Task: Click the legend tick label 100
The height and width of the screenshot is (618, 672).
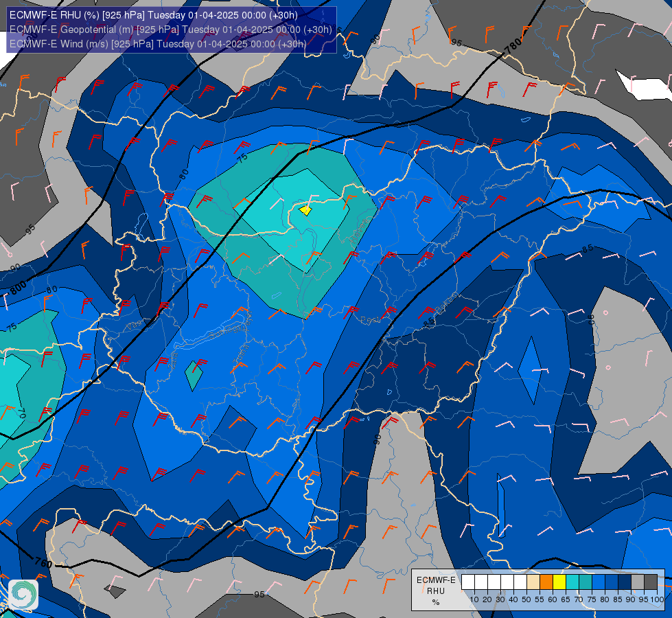Action: 657,599
